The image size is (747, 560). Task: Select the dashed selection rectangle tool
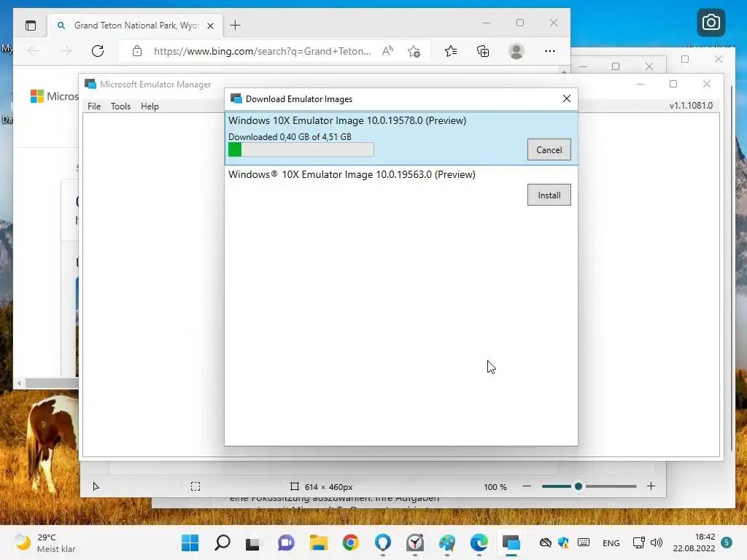click(196, 486)
